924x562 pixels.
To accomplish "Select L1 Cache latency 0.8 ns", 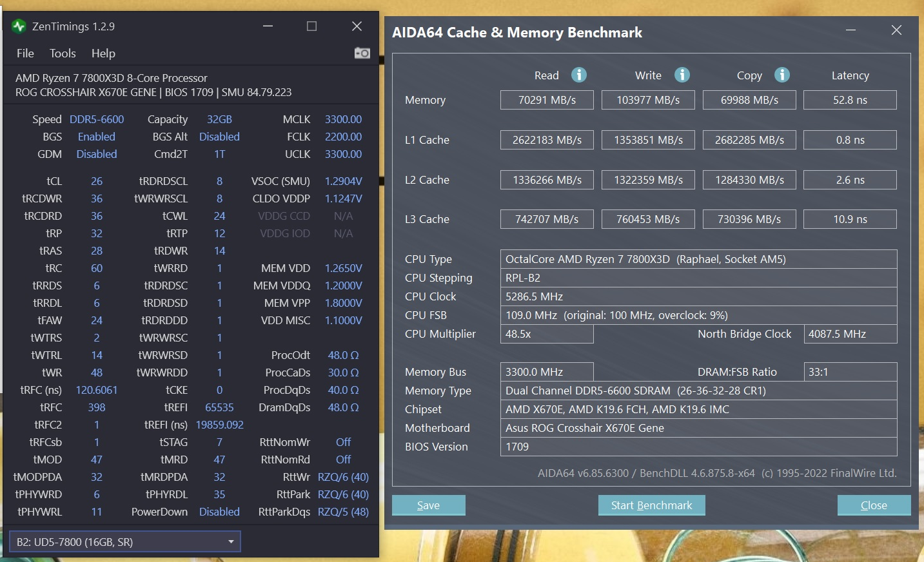I will pos(850,140).
